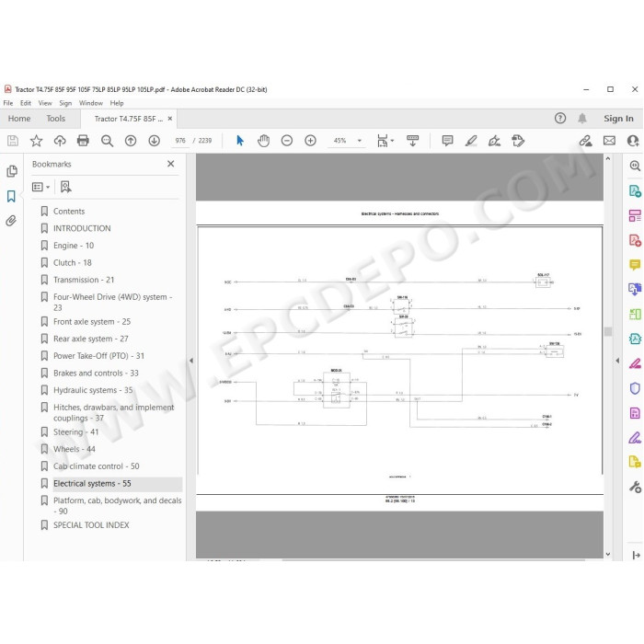Switch to the Home tab

click(x=19, y=119)
